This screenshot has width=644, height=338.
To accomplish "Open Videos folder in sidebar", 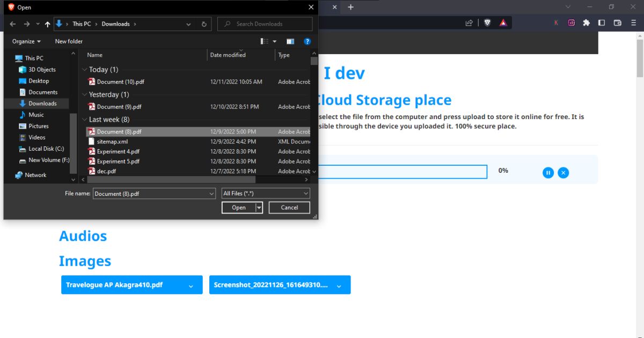I will [36, 137].
